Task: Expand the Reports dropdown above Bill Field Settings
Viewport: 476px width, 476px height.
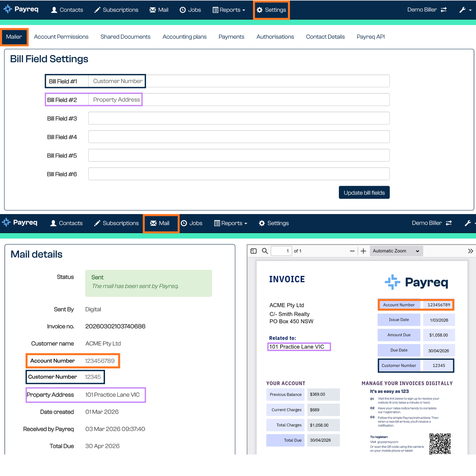Action: (229, 10)
